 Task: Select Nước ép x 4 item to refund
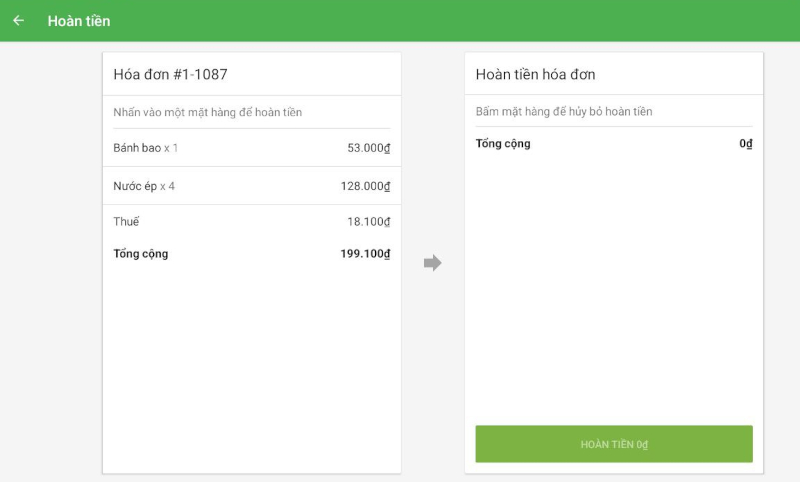click(x=144, y=186)
